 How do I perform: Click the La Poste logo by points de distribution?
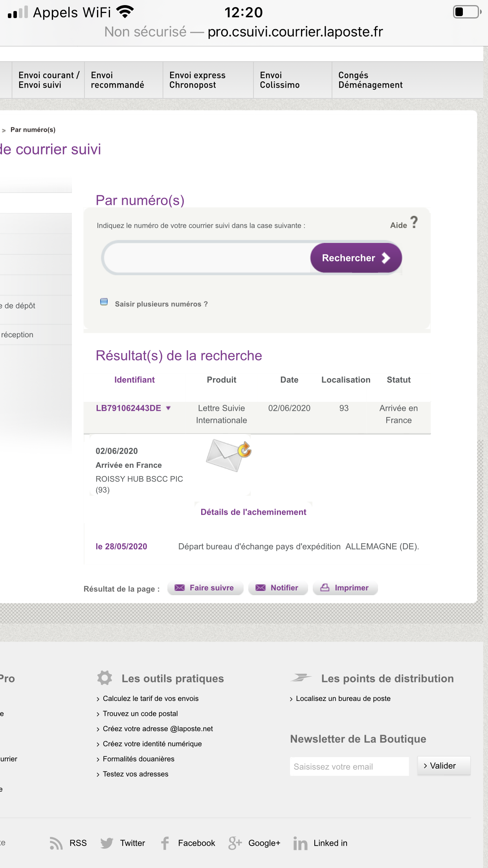coord(301,678)
